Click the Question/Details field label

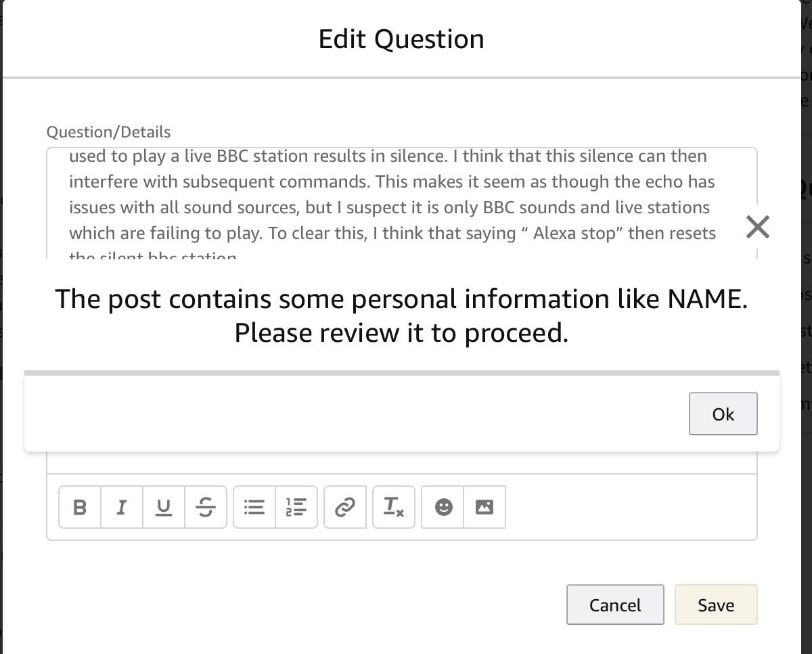tap(108, 132)
